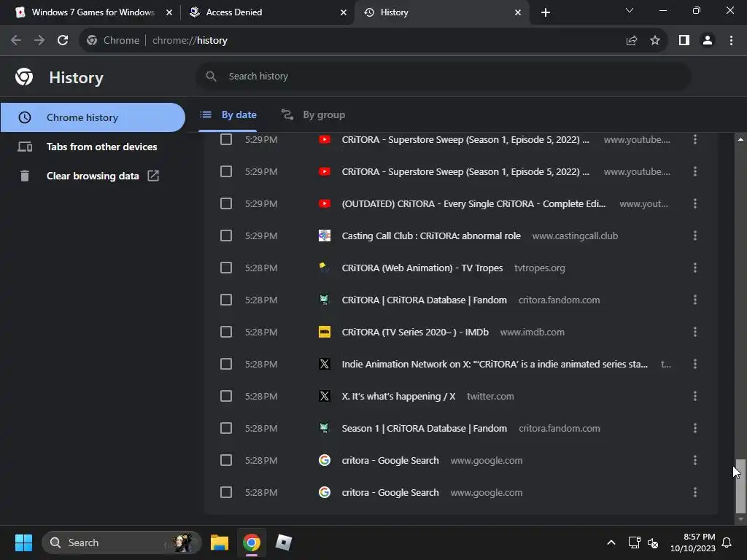
Task: Select the By date tab
Action: 228,114
